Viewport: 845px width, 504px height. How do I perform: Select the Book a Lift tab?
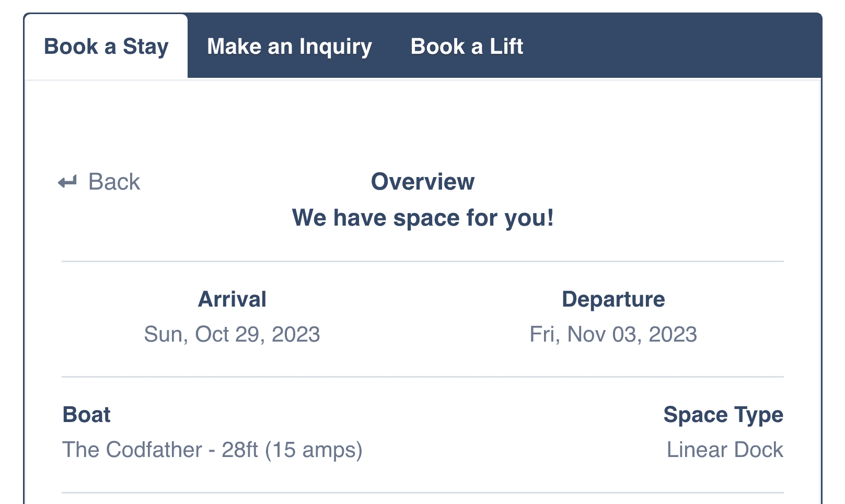click(x=467, y=46)
